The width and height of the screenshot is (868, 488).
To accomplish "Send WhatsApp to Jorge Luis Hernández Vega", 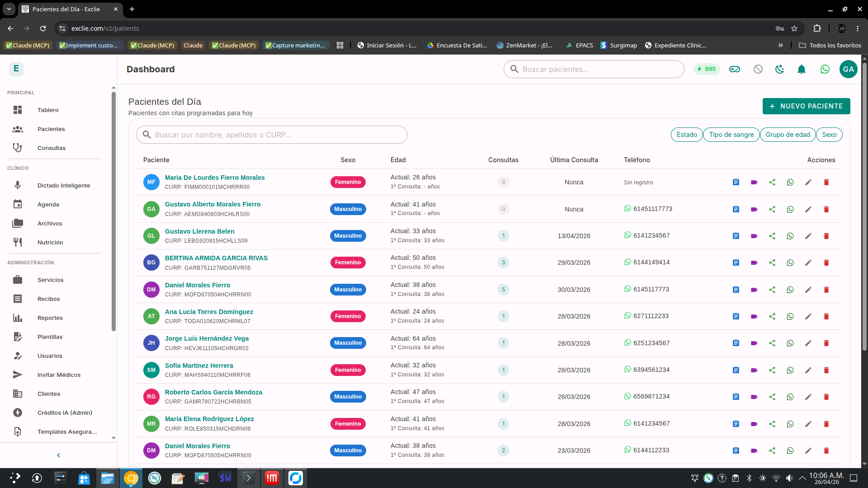I will (790, 343).
